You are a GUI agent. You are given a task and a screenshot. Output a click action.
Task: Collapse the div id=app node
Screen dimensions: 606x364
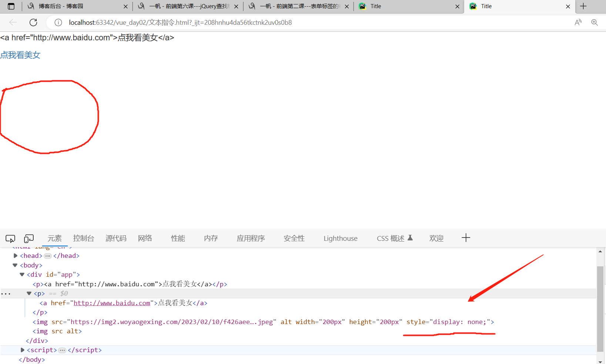pos(22,274)
